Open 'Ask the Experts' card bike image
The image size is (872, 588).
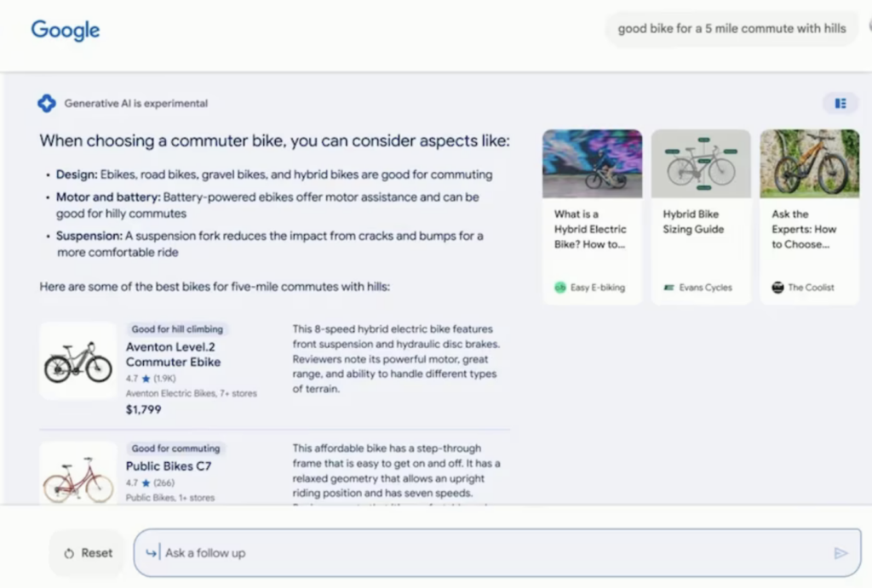point(810,163)
